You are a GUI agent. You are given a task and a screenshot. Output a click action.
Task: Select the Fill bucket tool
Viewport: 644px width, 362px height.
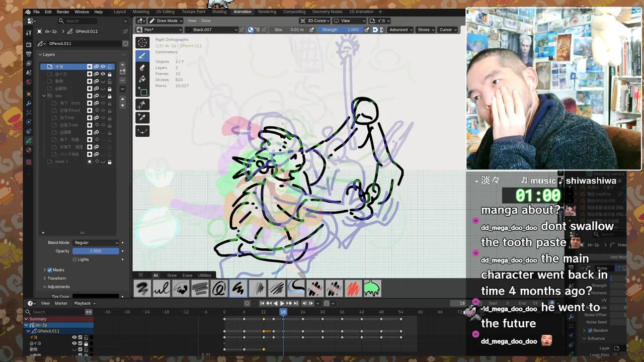pos(142,79)
